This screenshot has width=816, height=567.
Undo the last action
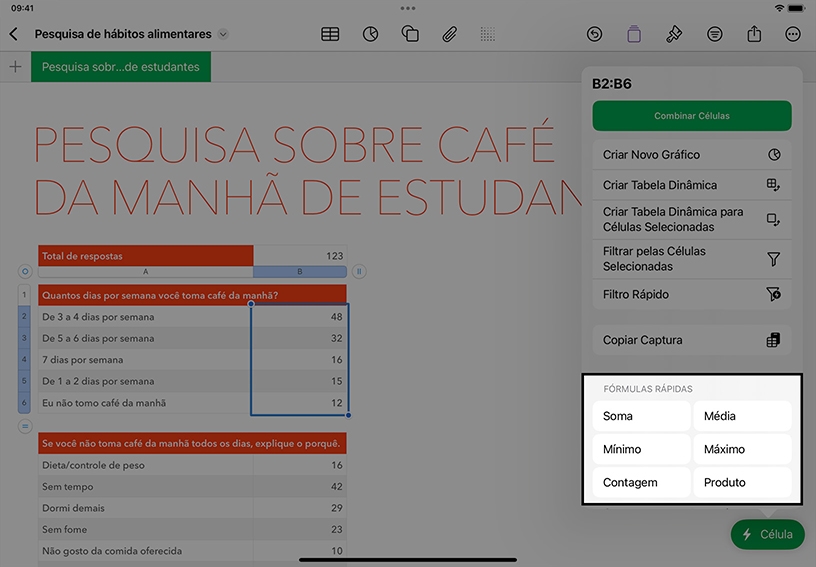(594, 34)
